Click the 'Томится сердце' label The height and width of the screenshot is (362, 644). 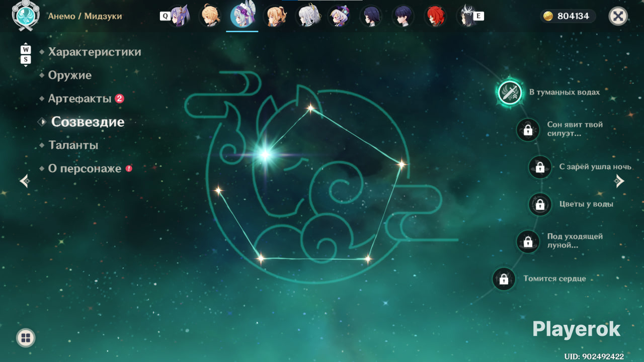[554, 279]
